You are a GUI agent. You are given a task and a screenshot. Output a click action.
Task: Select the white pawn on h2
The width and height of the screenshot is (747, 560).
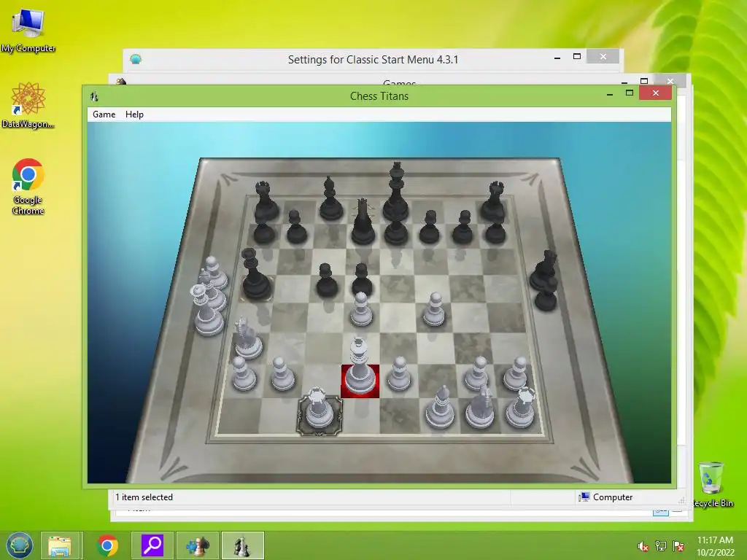pos(516,374)
